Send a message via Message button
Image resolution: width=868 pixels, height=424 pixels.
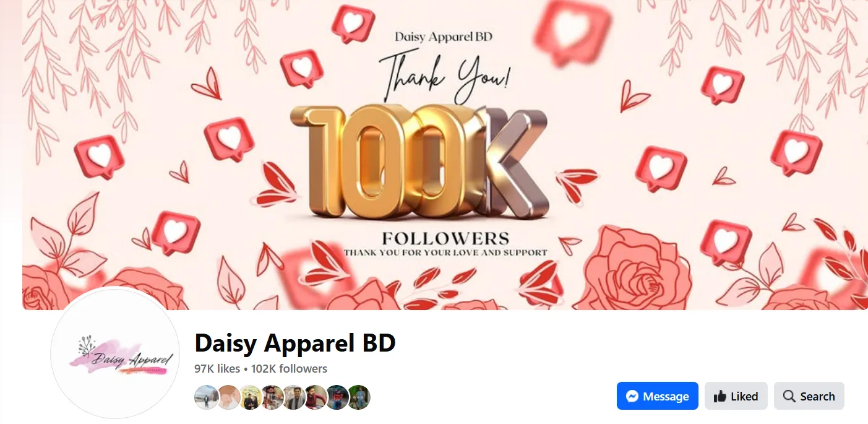[x=658, y=396]
